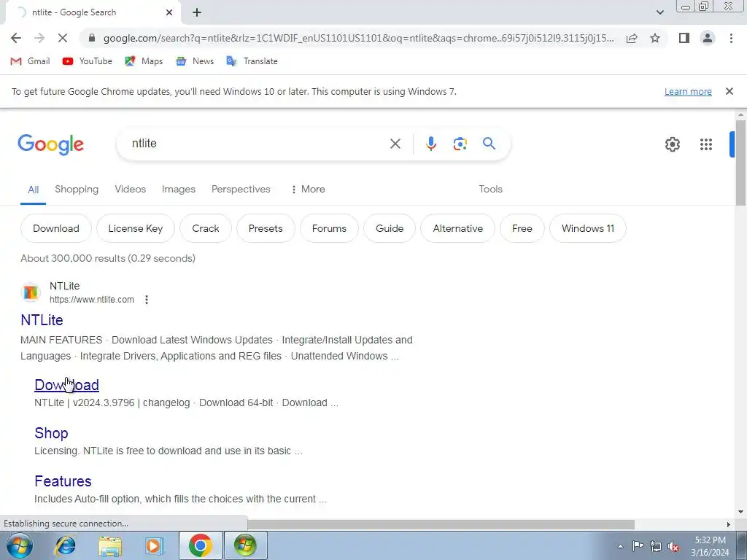Open Chrome side panel
Screen dimensions: 747x560
coord(684,38)
